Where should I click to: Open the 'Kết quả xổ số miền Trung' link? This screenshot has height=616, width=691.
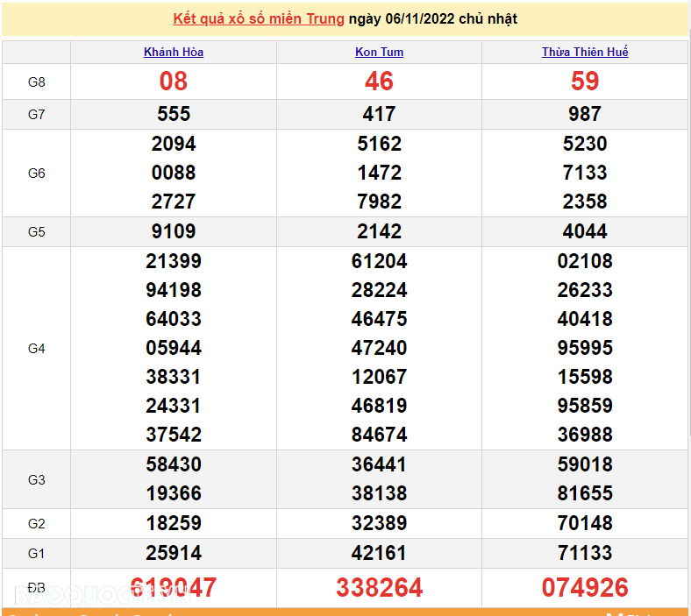tap(259, 18)
